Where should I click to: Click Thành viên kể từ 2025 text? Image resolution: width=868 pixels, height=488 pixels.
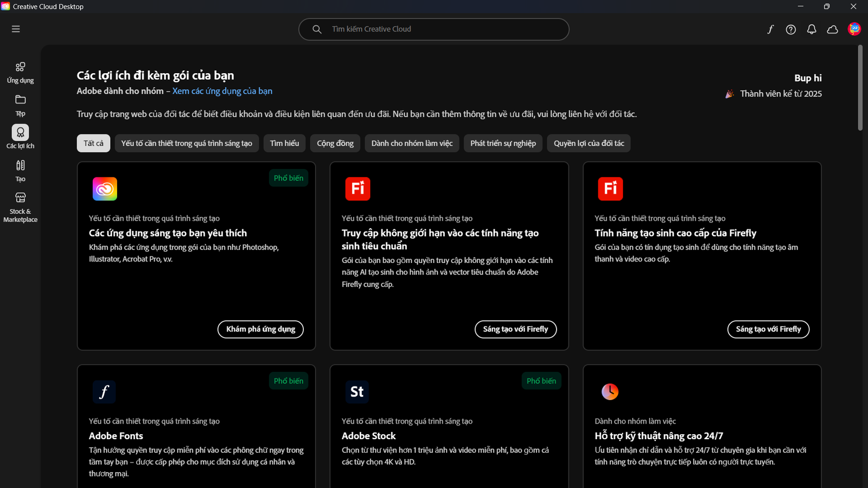pos(781,94)
